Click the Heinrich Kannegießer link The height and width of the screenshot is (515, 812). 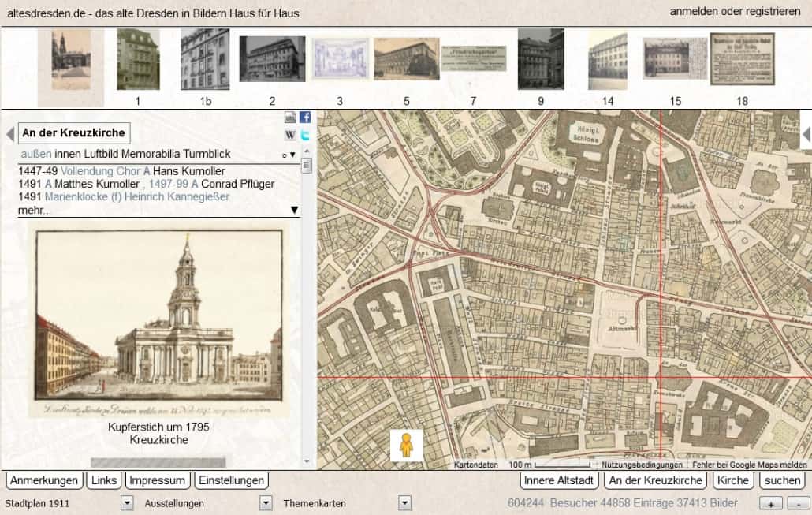tap(177, 197)
